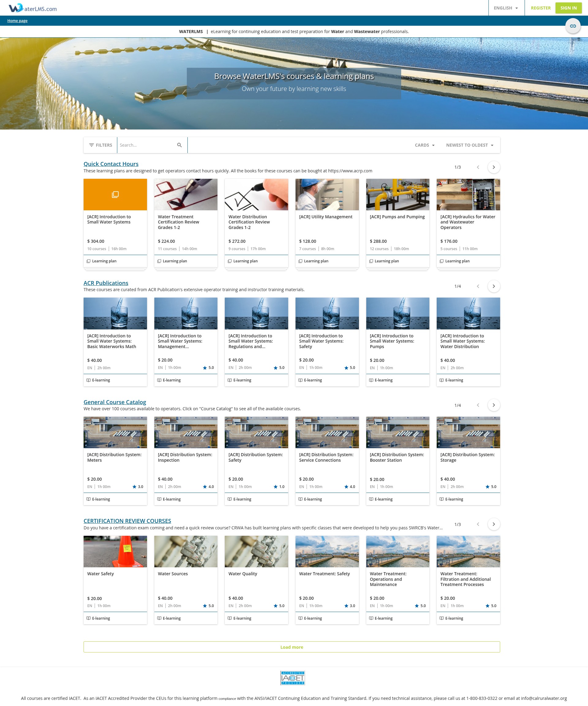Click in the Search input field

click(147, 145)
